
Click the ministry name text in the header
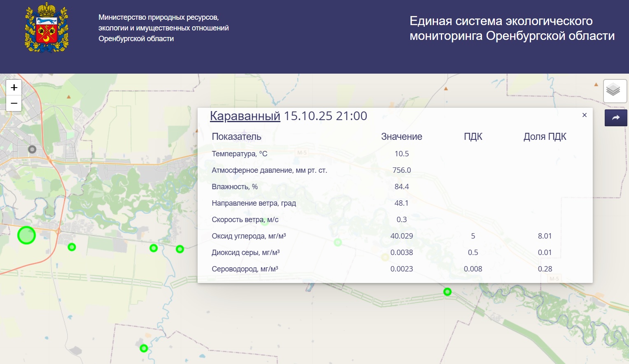click(x=163, y=28)
